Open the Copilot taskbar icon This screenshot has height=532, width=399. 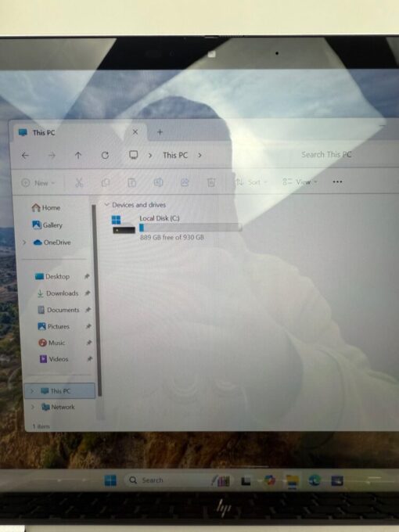click(270, 480)
